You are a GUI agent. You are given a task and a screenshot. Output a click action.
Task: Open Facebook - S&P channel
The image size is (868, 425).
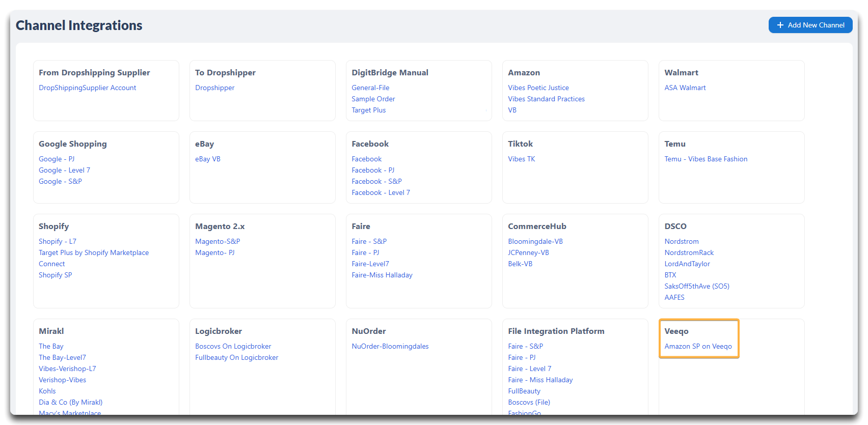pos(377,181)
